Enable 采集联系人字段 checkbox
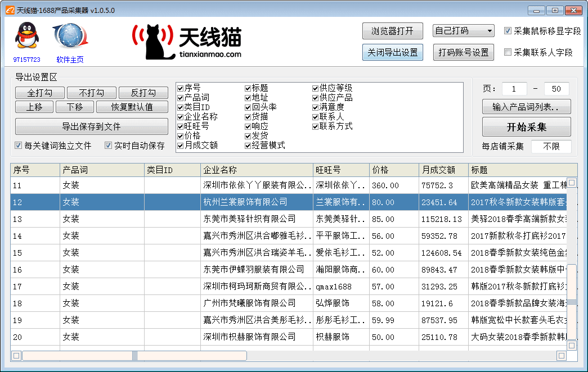588x372 pixels. pos(508,52)
